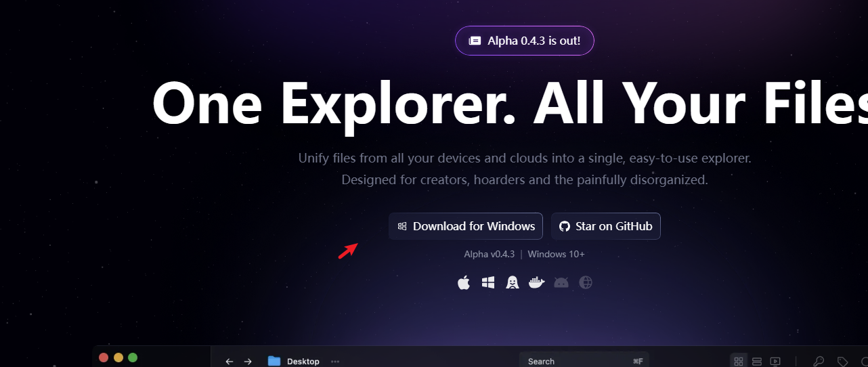Select the Windows platform icon

488,282
